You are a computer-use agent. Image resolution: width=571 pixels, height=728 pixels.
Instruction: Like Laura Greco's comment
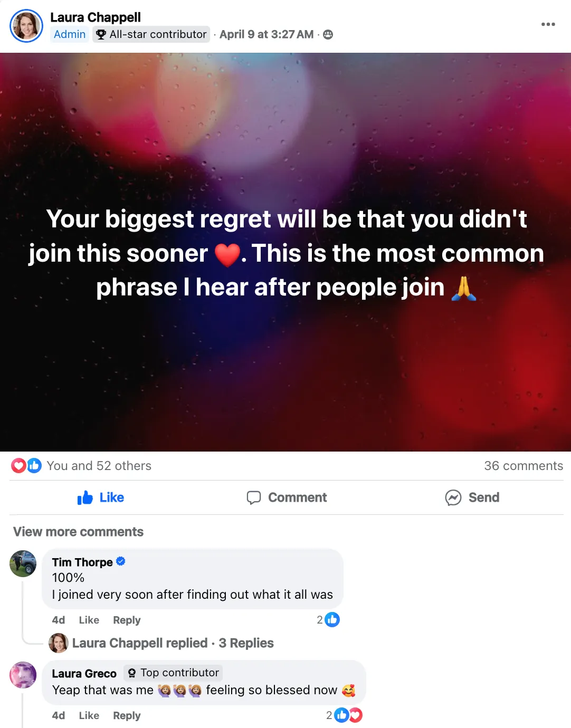pos(89,715)
